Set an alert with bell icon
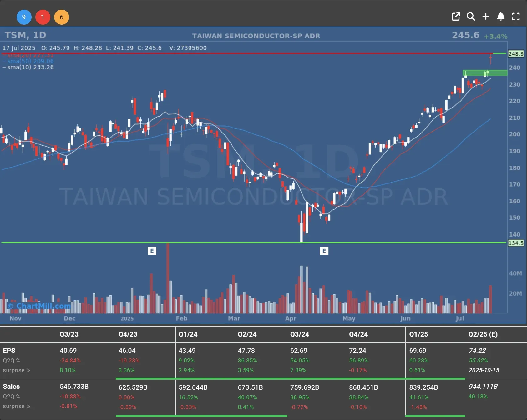Viewport: 527px width, 420px height. pos(501,17)
